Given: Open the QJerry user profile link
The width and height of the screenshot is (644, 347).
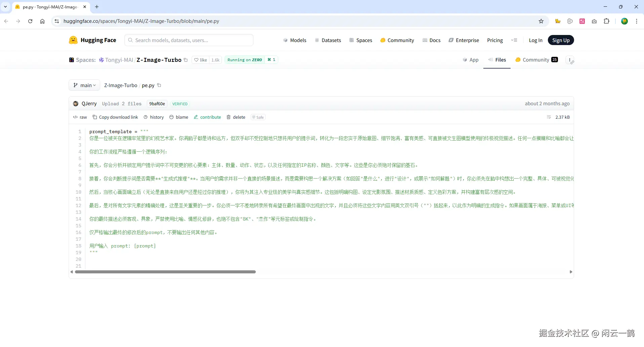Looking at the screenshot, I should tap(89, 104).
